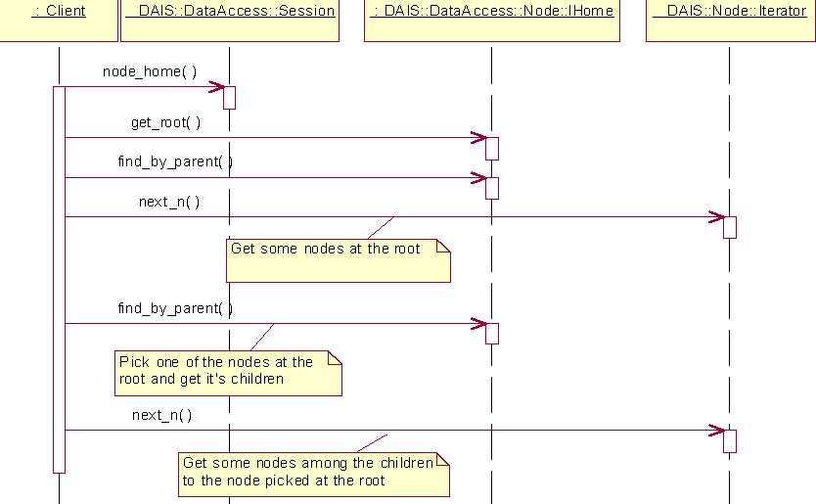This screenshot has width=816, height=504.
Task: Select the 'Pick one of the nodes' note
Action: 228,373
